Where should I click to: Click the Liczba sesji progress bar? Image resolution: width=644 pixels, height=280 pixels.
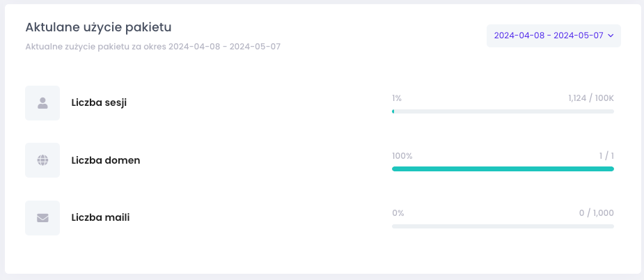(x=503, y=111)
